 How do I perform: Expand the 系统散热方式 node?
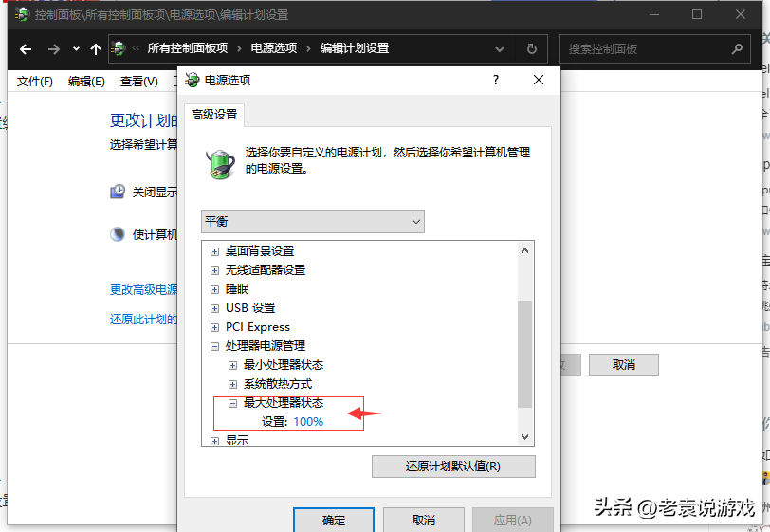232,385
